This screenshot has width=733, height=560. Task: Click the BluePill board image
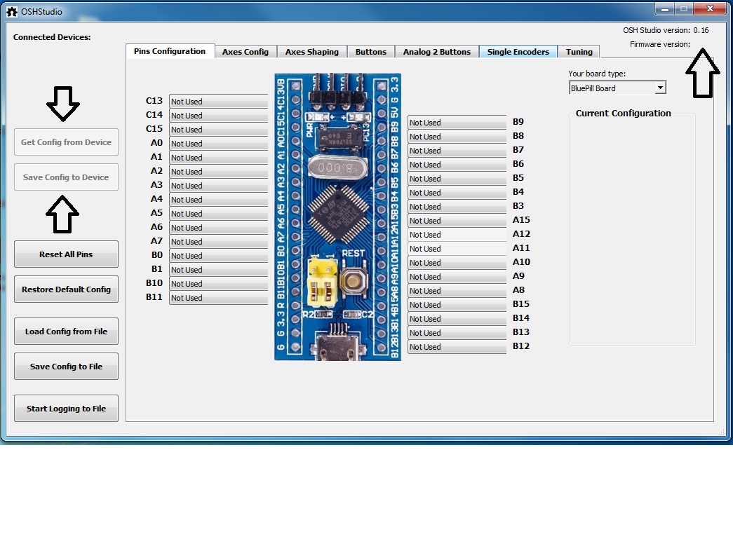337,217
